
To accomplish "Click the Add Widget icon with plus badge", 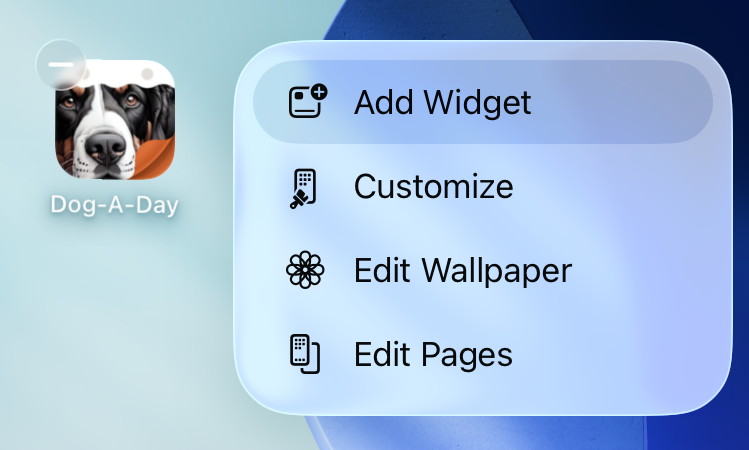I will 308,101.
